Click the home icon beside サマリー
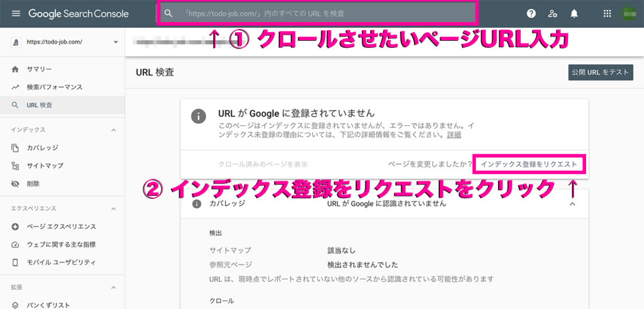Image resolution: width=644 pixels, height=309 pixels. [15, 69]
